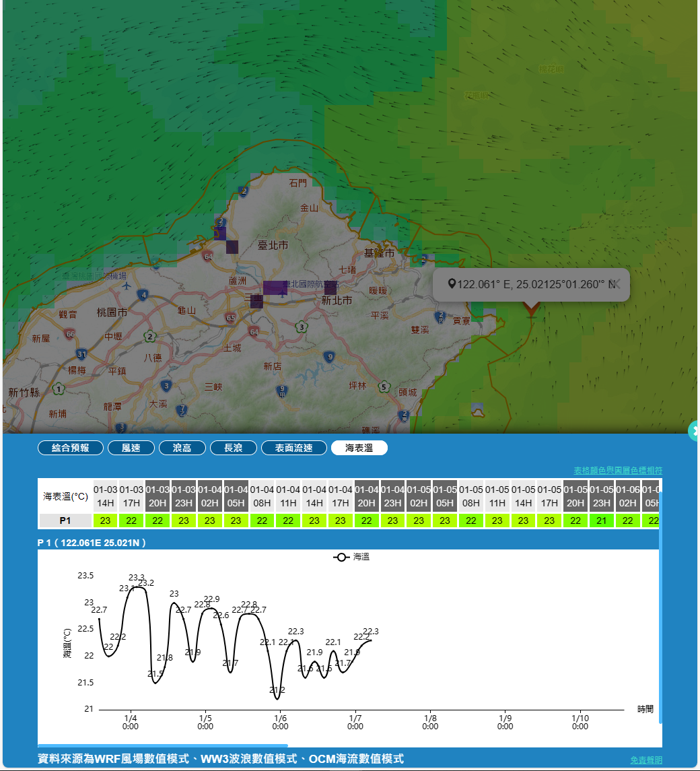Collapse forecast panel with teal round button
Viewport: 700px width, 771px height.
[695, 430]
